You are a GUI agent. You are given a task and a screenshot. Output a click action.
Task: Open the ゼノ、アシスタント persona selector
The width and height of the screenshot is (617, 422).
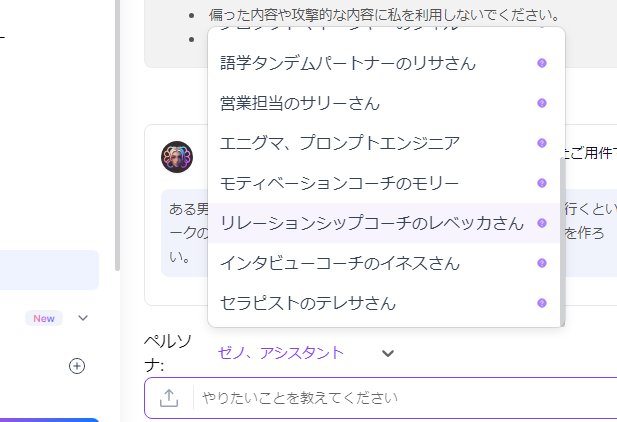pyautogui.click(x=281, y=353)
